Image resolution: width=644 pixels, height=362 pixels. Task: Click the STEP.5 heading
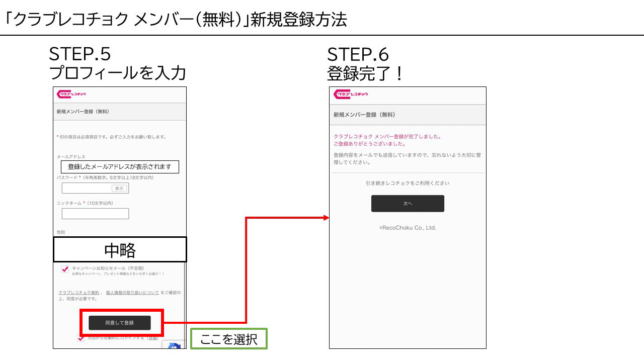pyautogui.click(x=79, y=54)
